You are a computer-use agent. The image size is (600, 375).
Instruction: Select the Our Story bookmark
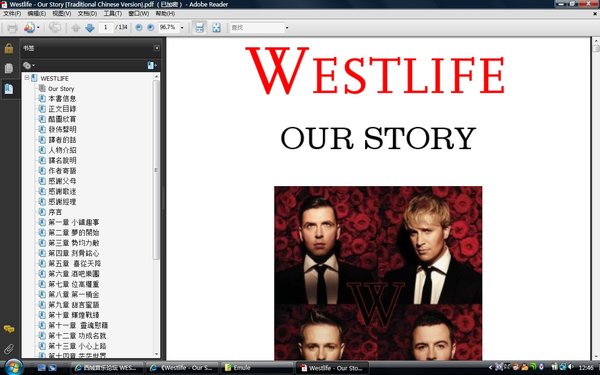pos(61,88)
